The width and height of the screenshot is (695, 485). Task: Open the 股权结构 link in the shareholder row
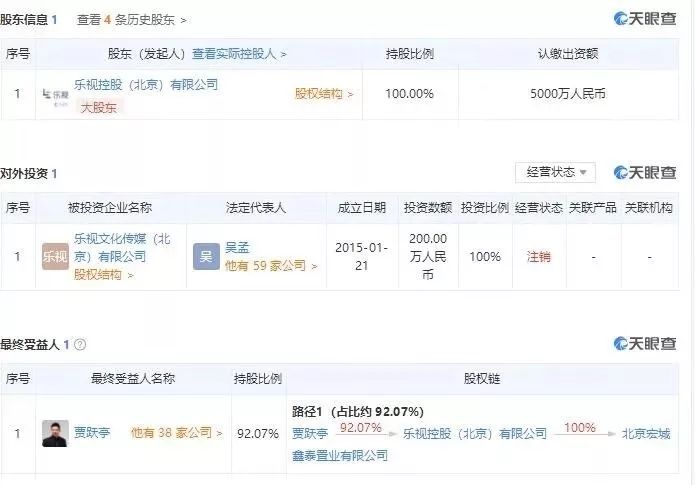pyautogui.click(x=324, y=94)
